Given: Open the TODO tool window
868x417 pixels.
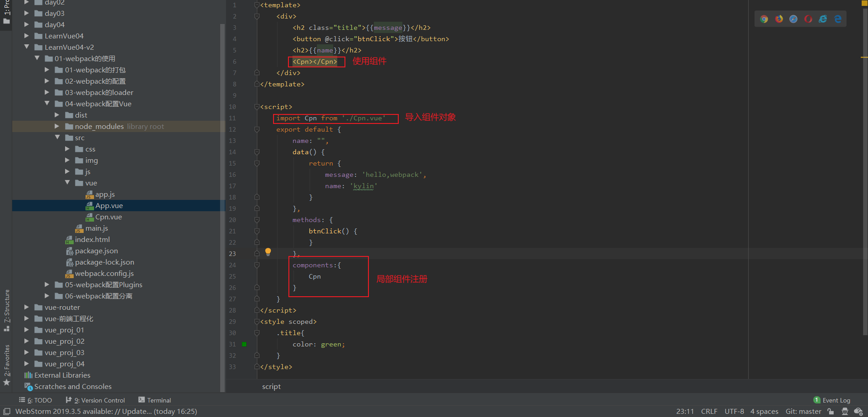Looking at the screenshot, I should (x=35, y=400).
